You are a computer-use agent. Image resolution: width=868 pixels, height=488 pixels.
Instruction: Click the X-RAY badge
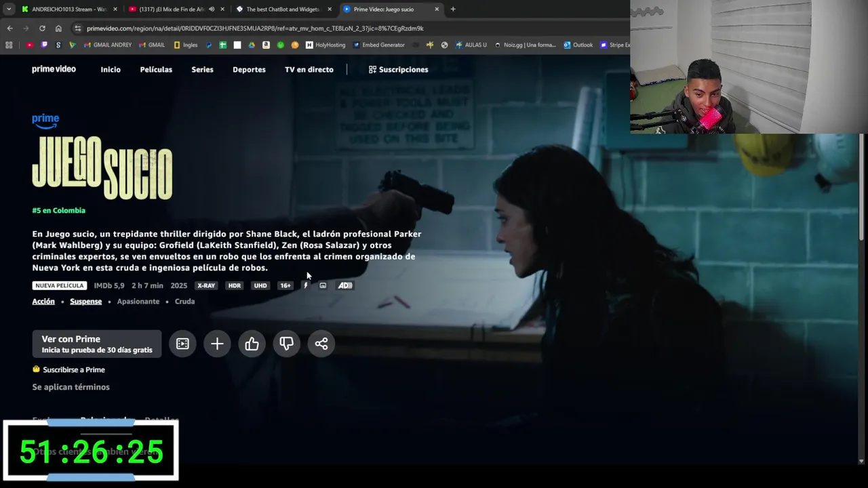[x=206, y=285]
